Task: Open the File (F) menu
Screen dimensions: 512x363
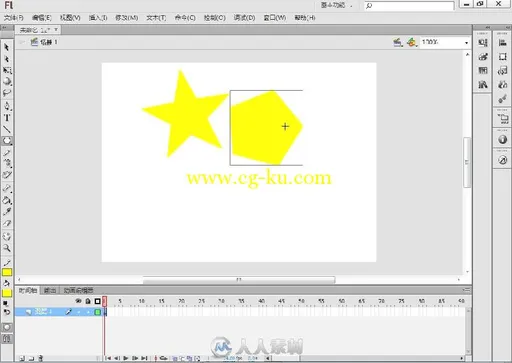Action: (x=14, y=18)
